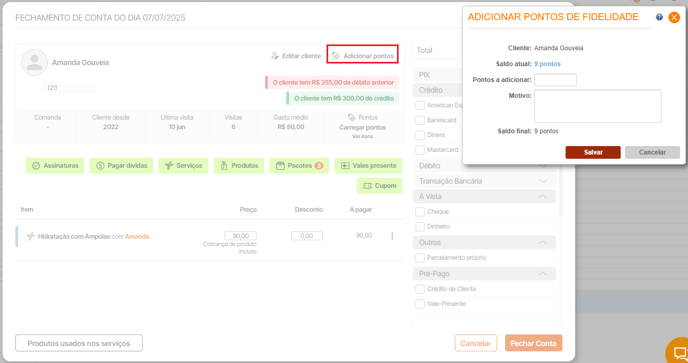Open the Pacotes option
Viewport: 688px width, 363px height.
pos(299,165)
